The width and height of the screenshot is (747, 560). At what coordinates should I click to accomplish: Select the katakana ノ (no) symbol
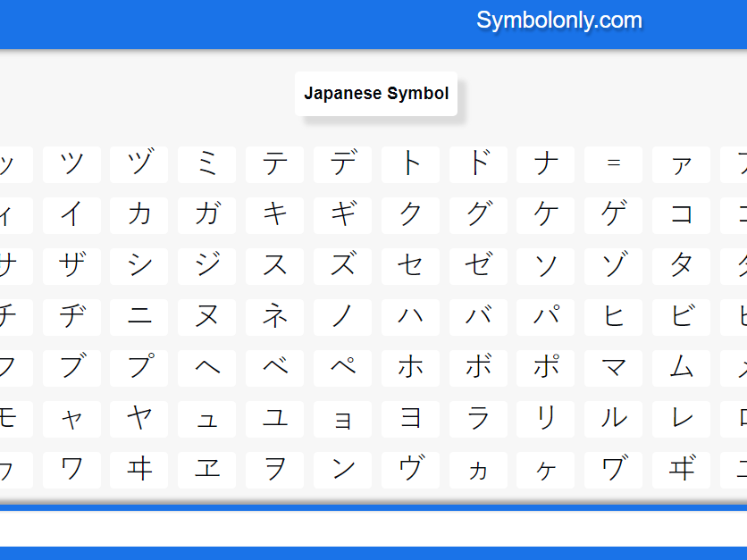tap(341, 317)
